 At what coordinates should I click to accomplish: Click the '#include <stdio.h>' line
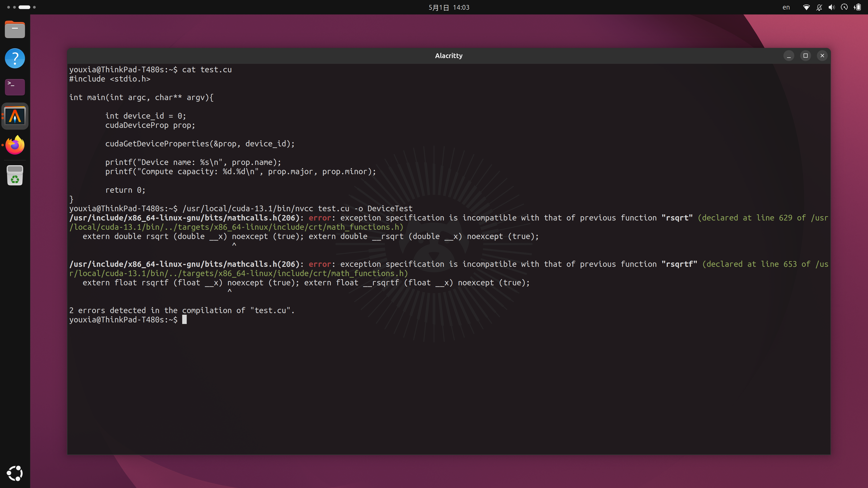pyautogui.click(x=110, y=79)
